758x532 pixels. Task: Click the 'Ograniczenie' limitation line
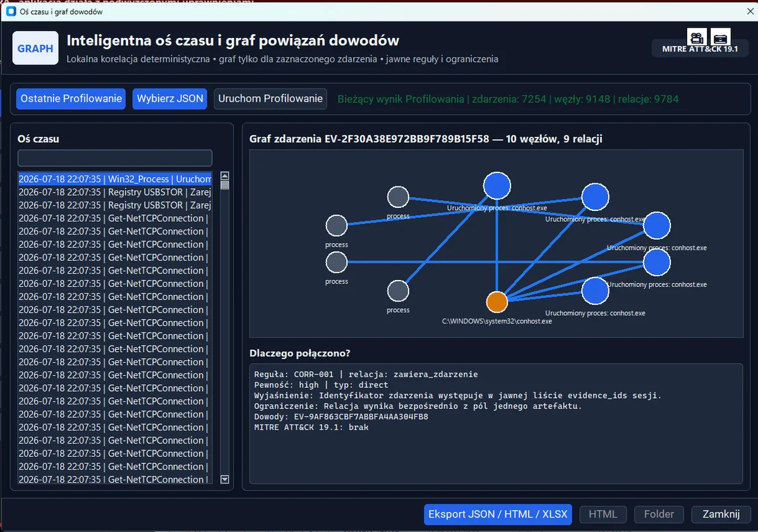click(418, 406)
